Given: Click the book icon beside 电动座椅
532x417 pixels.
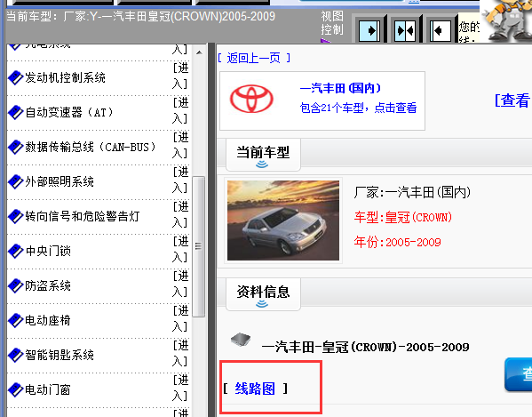Looking at the screenshot, I should (x=15, y=320).
